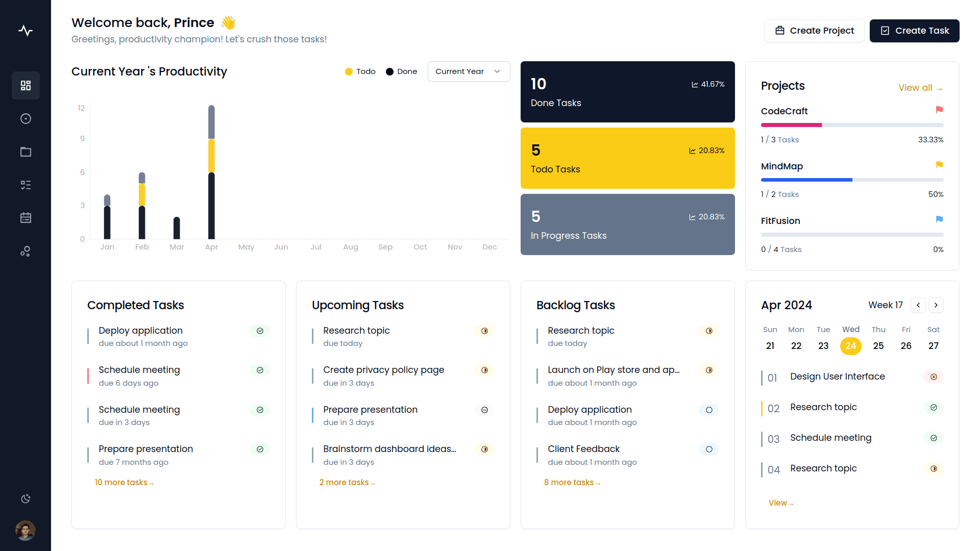Toggle the Todo legend item above the chart

(x=360, y=71)
